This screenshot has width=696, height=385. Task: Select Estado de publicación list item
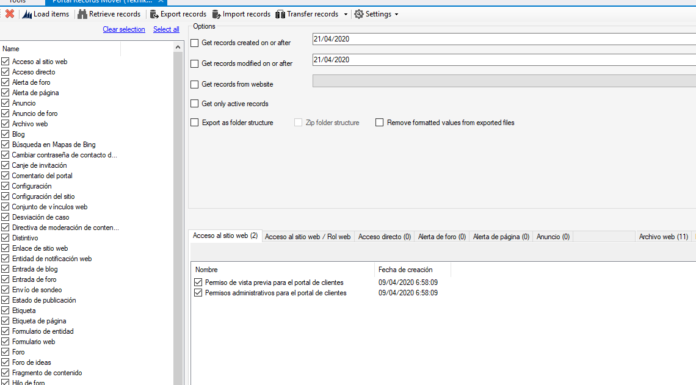[44, 300]
